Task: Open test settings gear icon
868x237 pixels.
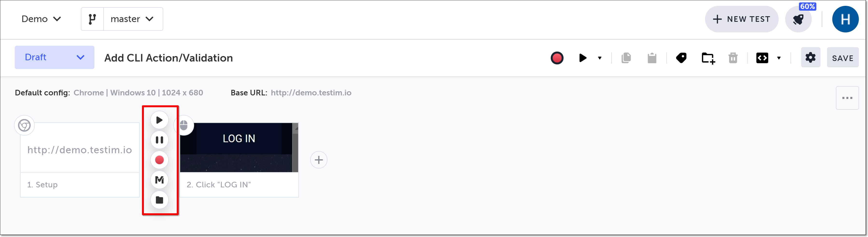Action: (810, 58)
